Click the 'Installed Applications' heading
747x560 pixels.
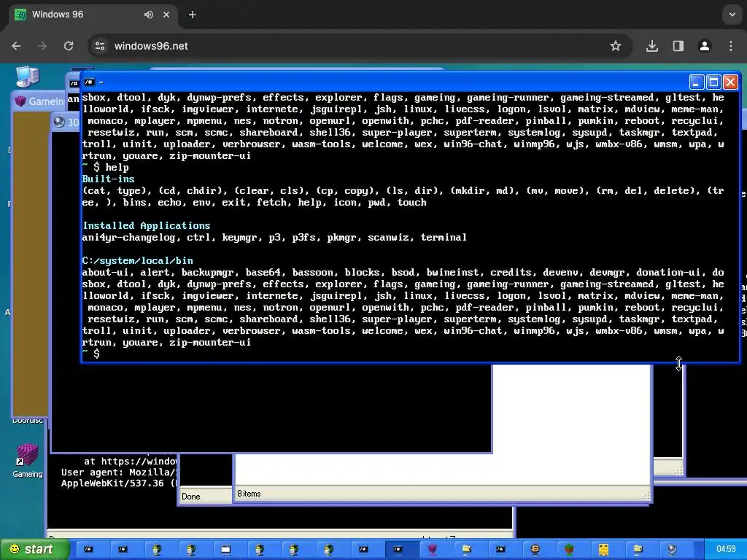tap(146, 226)
